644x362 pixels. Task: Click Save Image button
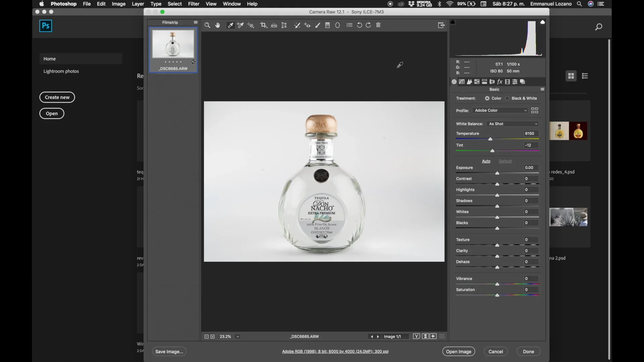(169, 351)
